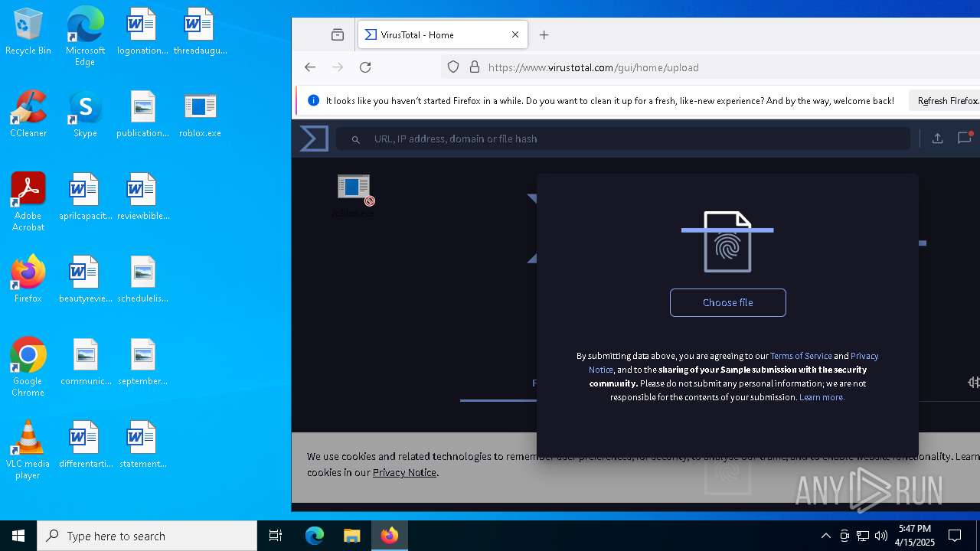This screenshot has height=551, width=980.
Task: Open Windows Start menu
Action: coord(18,536)
